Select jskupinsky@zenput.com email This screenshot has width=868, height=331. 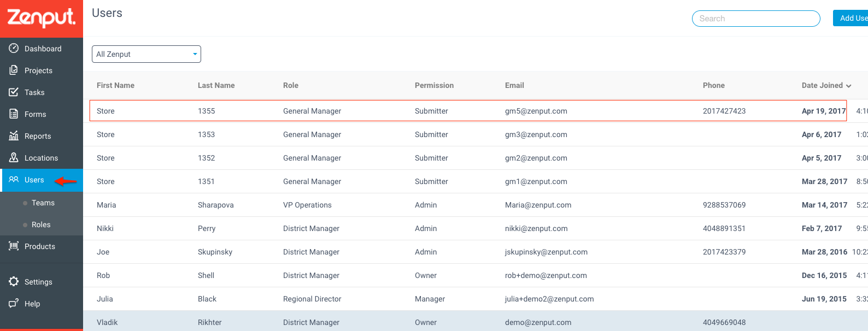[x=546, y=252]
